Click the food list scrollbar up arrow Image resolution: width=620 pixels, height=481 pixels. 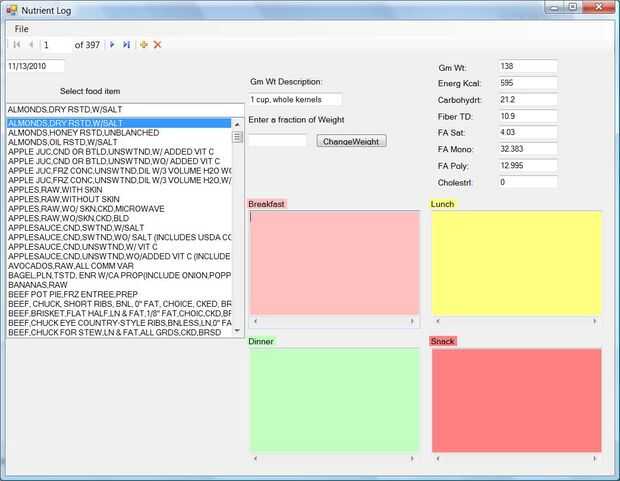coord(237,124)
